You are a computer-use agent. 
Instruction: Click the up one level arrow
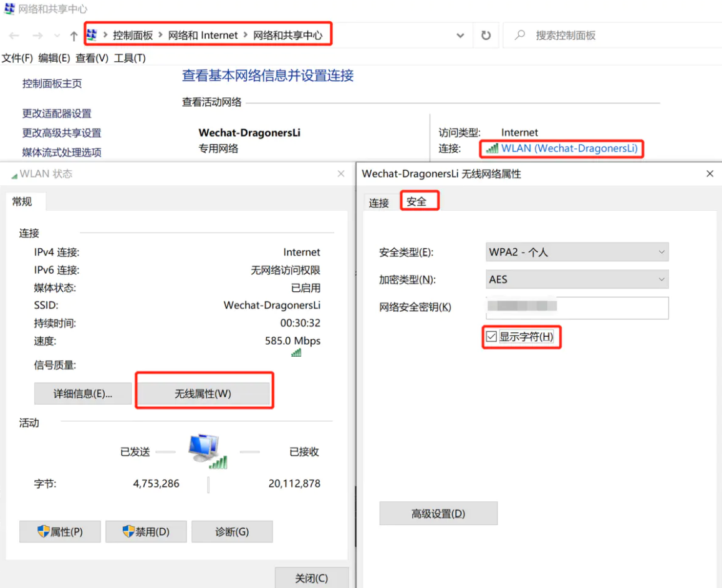[74, 36]
